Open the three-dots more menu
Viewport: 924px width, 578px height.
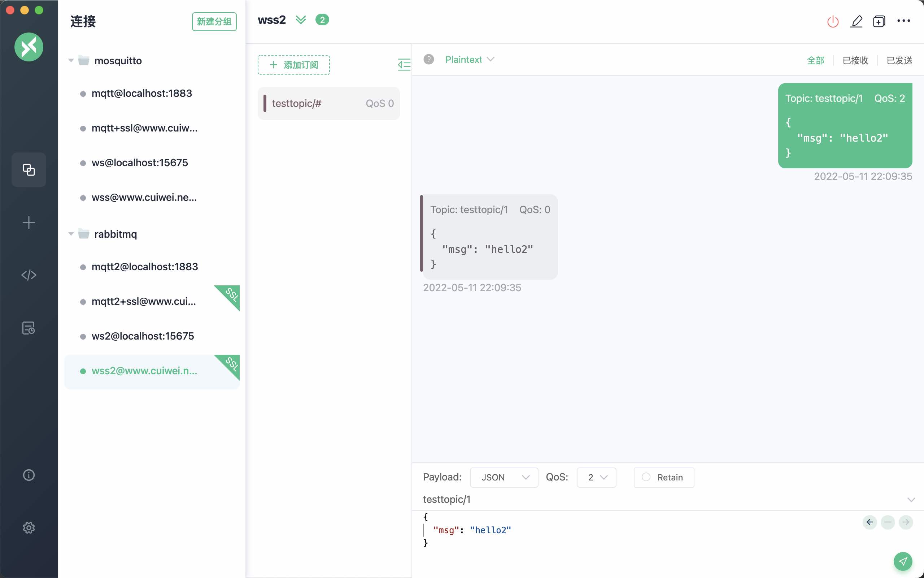coord(903,21)
